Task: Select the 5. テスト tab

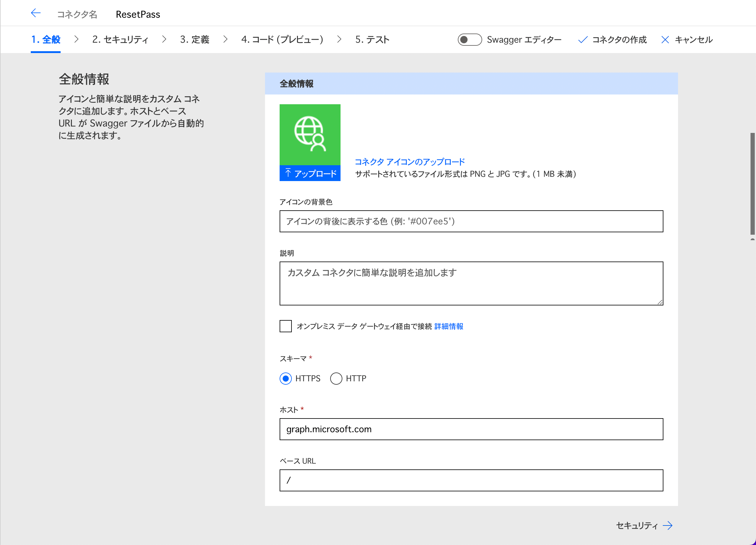Action: [372, 40]
